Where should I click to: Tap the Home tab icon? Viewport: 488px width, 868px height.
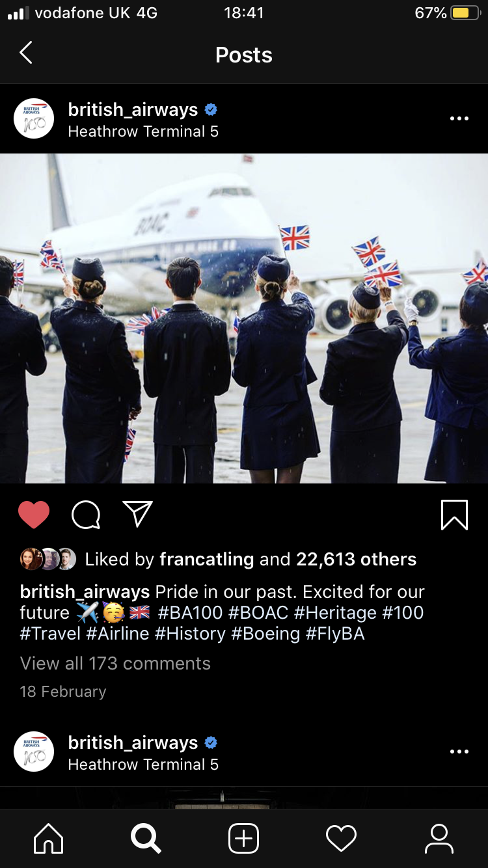[x=49, y=839]
